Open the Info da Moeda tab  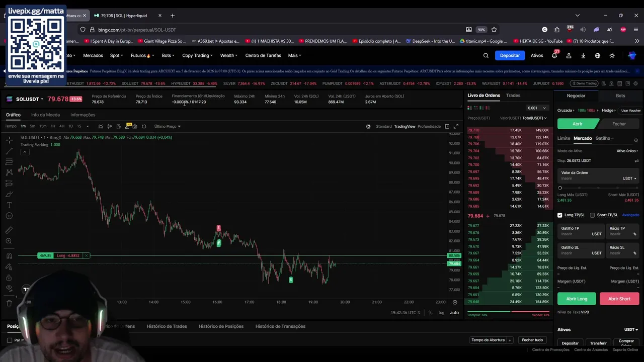[45, 115]
